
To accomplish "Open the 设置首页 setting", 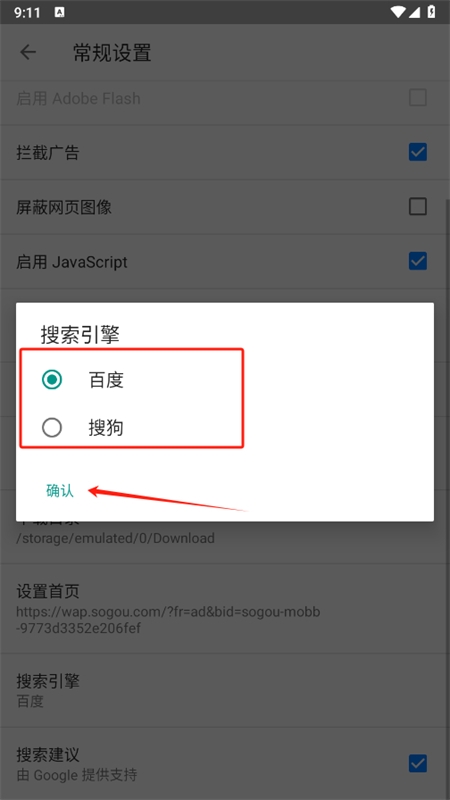I will click(x=225, y=609).
